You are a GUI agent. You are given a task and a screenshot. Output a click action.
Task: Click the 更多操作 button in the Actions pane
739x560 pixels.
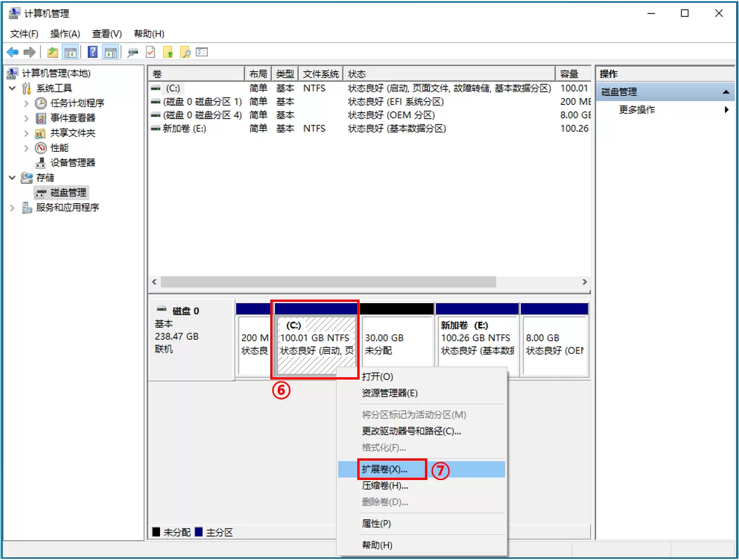(636, 109)
